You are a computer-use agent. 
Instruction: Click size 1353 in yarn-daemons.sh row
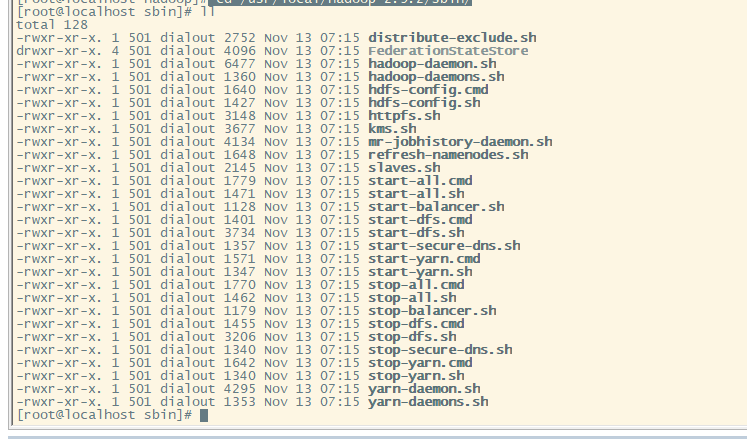coord(240,401)
